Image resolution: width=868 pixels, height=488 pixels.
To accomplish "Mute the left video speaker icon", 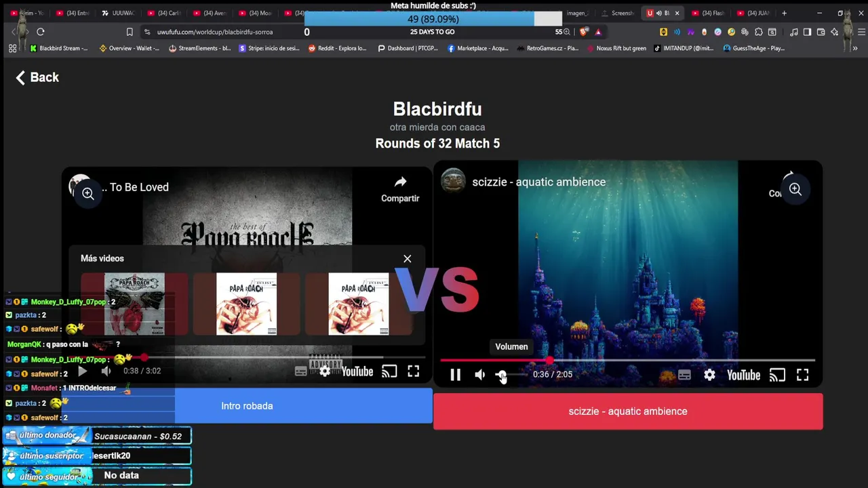I will 106,371.
